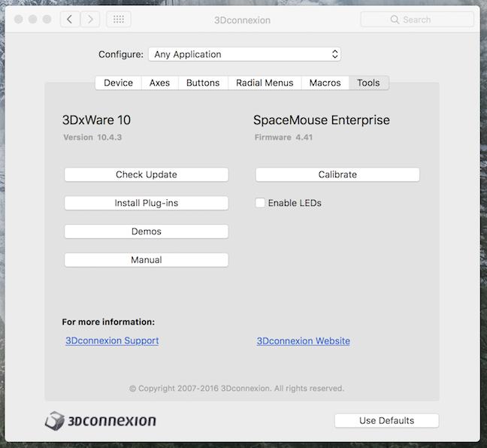The width and height of the screenshot is (487, 448).
Task: Go forward with the right arrow button
Action: pos(90,20)
